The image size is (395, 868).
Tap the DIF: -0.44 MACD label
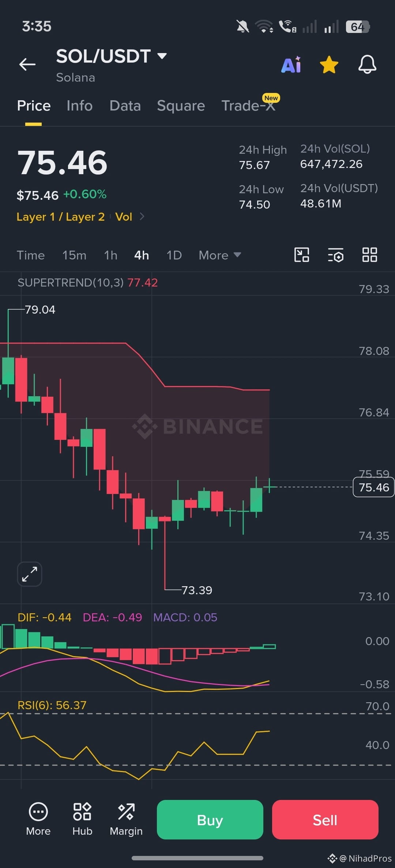coord(44,617)
